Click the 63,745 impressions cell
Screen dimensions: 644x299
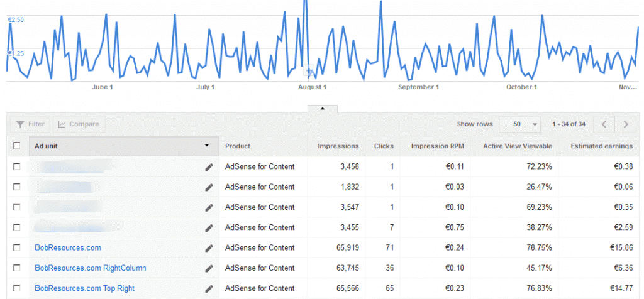point(347,268)
